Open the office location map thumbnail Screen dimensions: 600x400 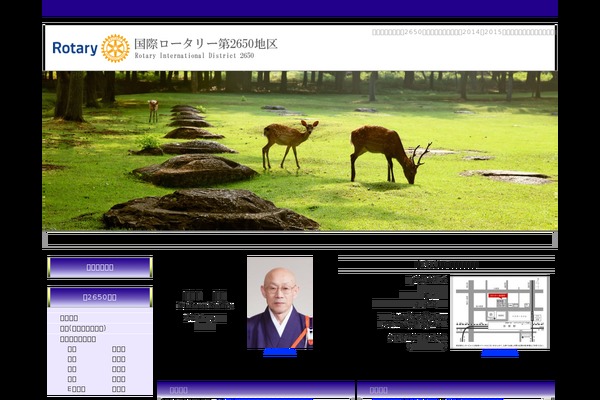pyautogui.click(x=499, y=311)
